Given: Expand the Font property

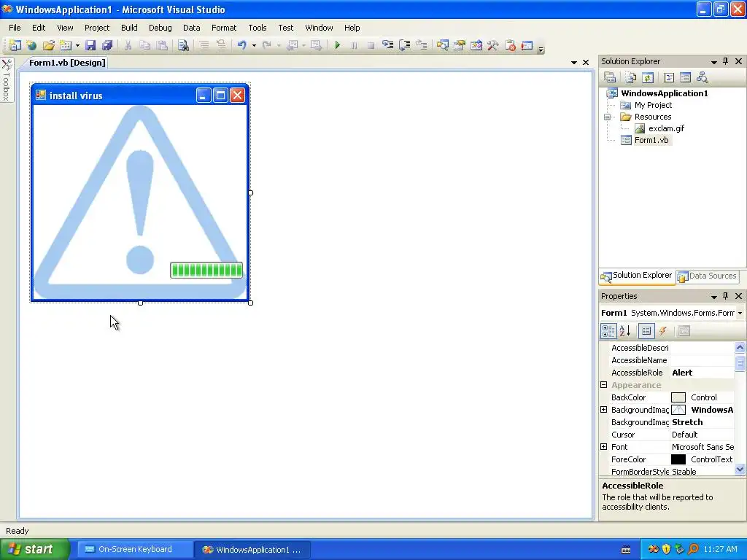Looking at the screenshot, I should (x=603, y=447).
